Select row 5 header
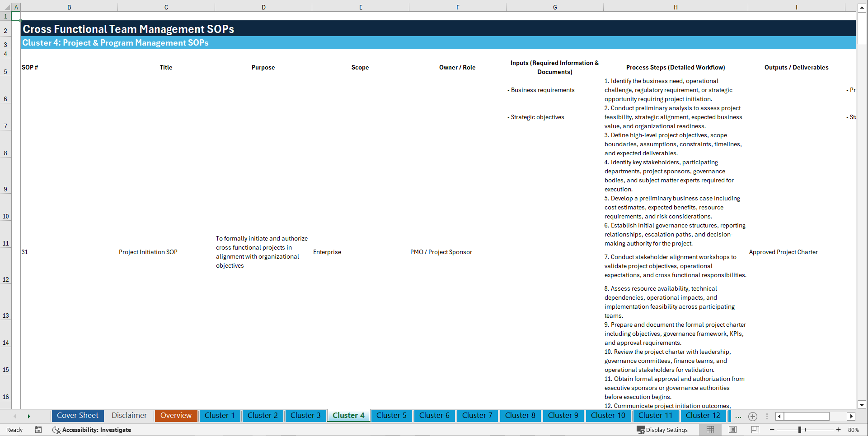The height and width of the screenshot is (436, 868). (5, 67)
